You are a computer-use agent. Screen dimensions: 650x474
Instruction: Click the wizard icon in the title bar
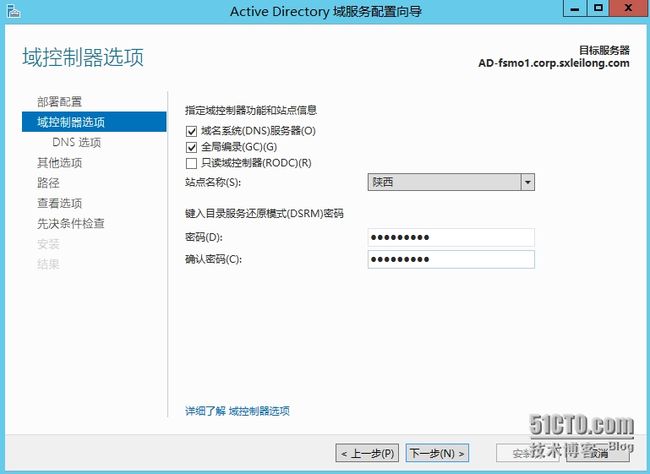pos(14,11)
